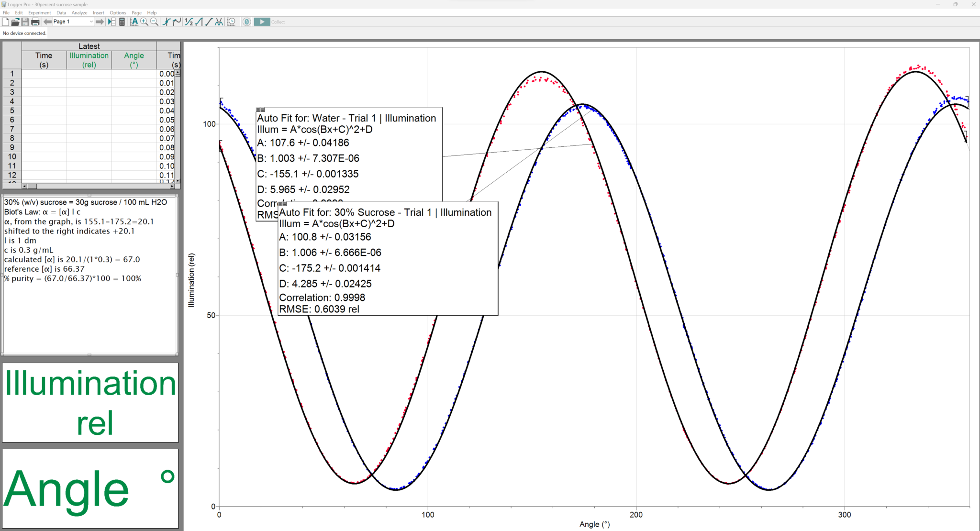Click 'reference [α] is 66.37' text

click(x=44, y=269)
